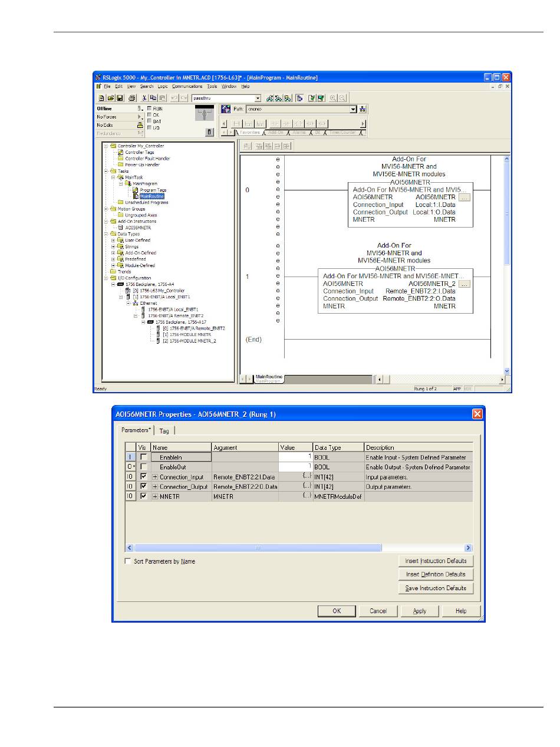The width and height of the screenshot is (560, 747).
Task: Toggle the Vis checkbox for EnableOut
Action: point(144,467)
